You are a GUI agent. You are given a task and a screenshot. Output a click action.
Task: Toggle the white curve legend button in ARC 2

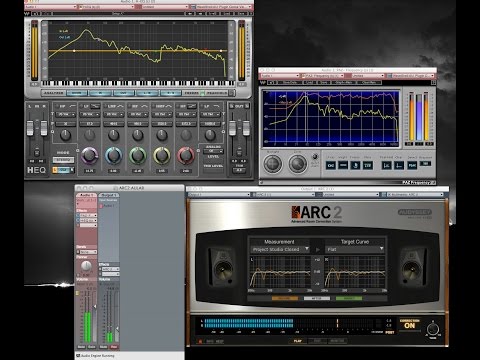tap(317, 298)
